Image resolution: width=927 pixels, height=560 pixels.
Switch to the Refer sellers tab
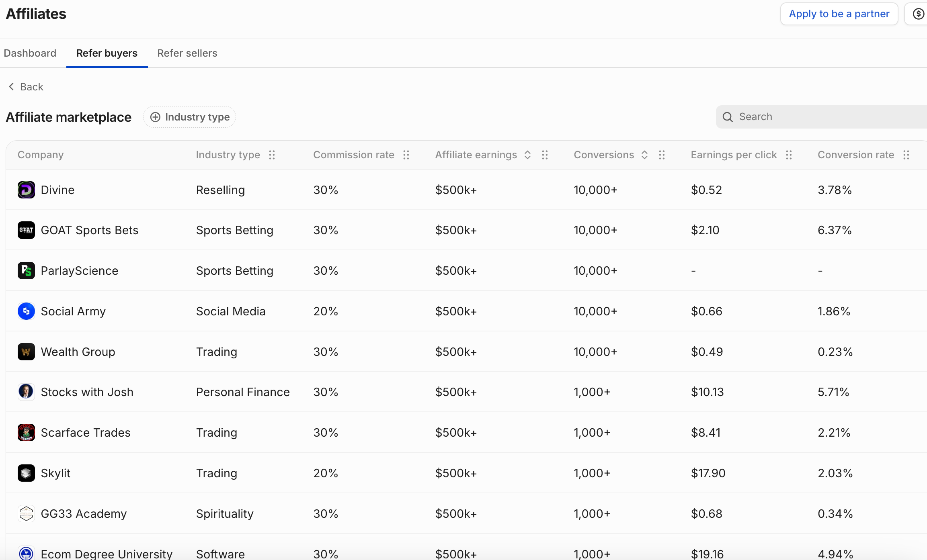pyautogui.click(x=187, y=53)
